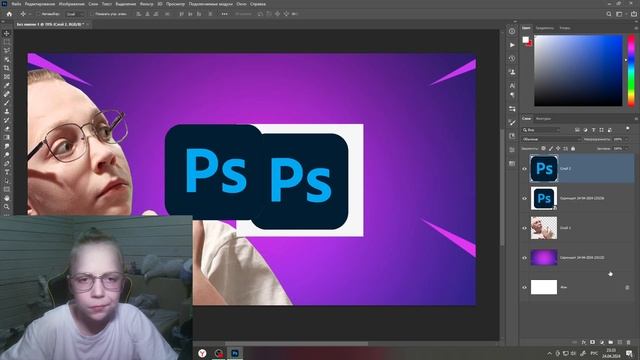This screenshot has width=640, height=360.
Task: Select the Horizontal Type tool
Action: coord(7,172)
